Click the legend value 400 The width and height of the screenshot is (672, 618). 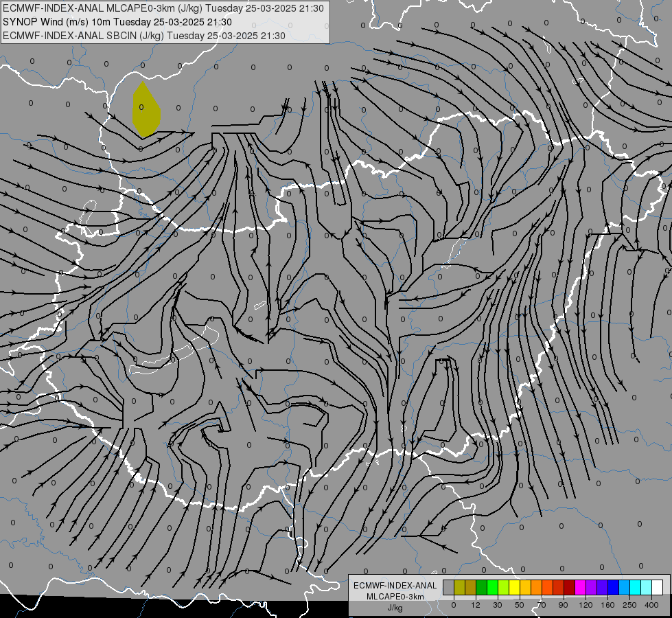(651, 605)
